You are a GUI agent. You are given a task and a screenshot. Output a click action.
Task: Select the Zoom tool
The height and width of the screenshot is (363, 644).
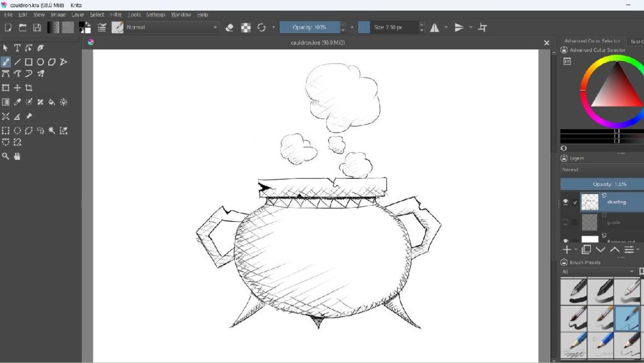6,156
